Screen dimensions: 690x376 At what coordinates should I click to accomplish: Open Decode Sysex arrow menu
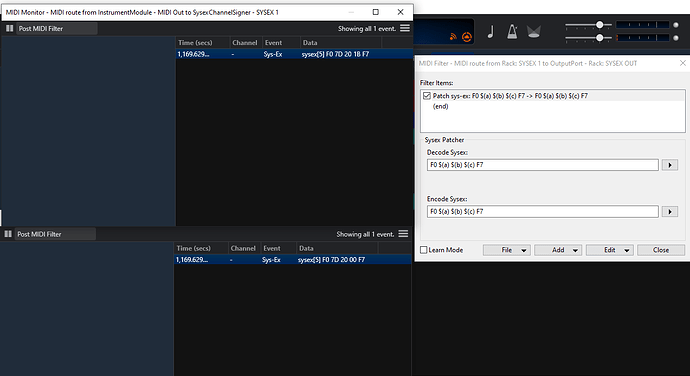click(x=670, y=165)
